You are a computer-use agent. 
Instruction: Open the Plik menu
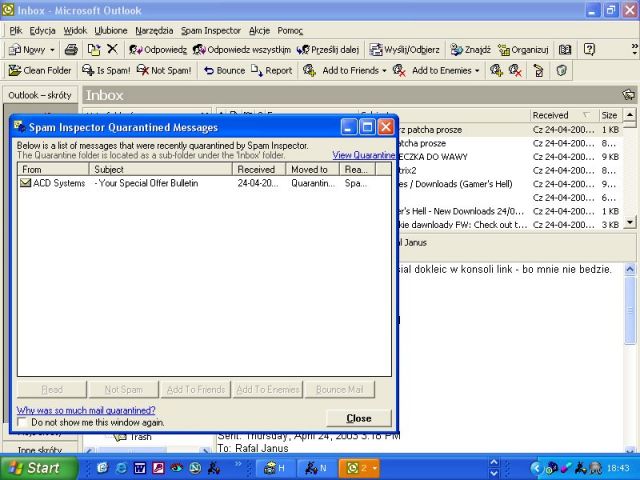(x=16, y=31)
